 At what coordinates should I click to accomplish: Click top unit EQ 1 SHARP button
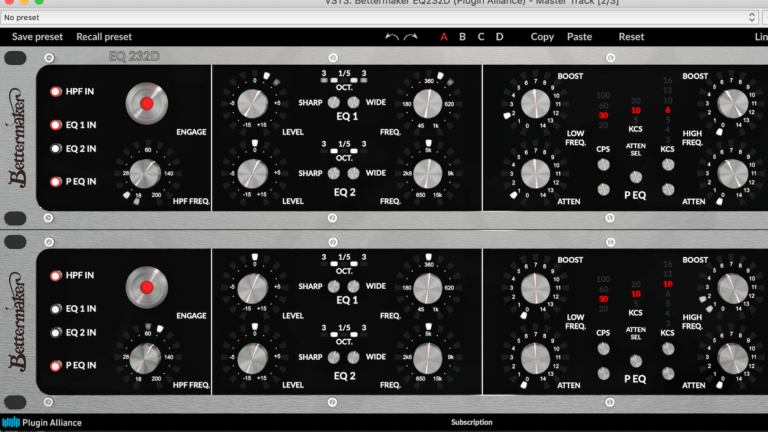[x=334, y=102]
